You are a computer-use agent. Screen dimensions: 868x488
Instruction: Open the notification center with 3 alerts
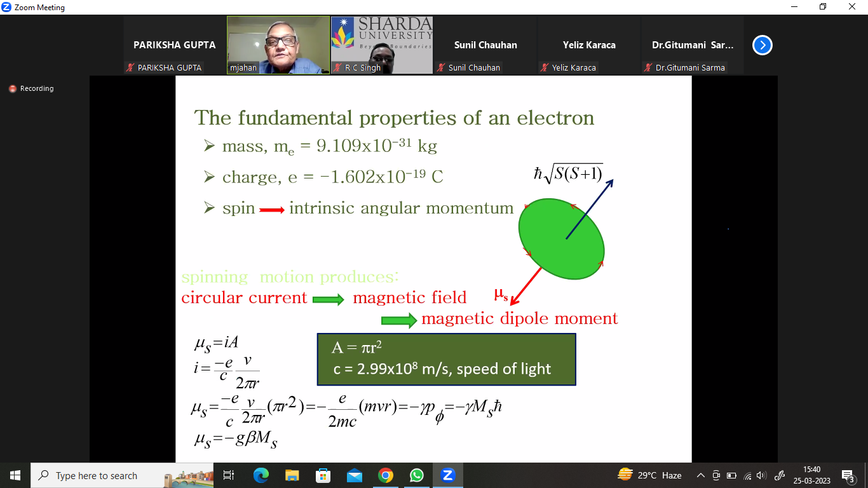(x=847, y=475)
